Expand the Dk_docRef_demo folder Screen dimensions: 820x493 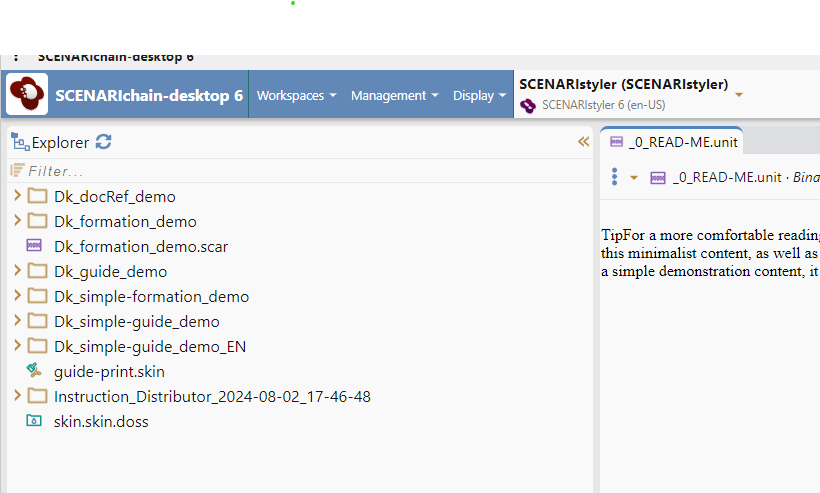pos(17,196)
